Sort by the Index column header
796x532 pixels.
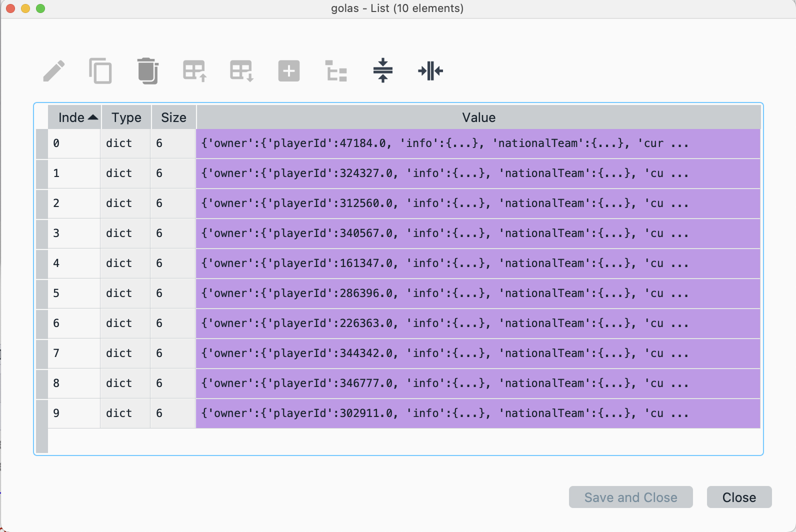pyautogui.click(x=75, y=117)
